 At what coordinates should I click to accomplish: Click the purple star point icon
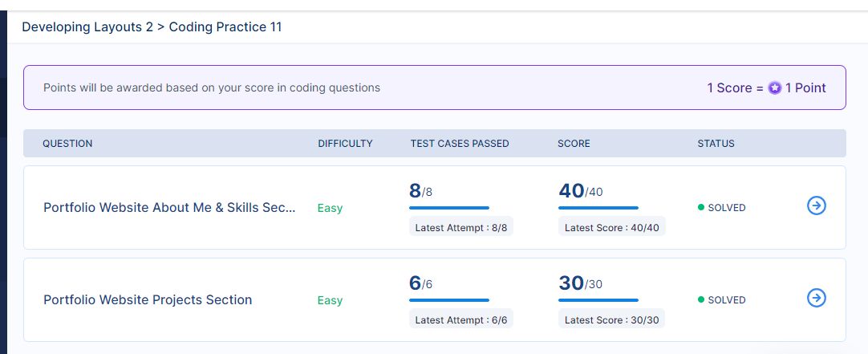point(775,88)
